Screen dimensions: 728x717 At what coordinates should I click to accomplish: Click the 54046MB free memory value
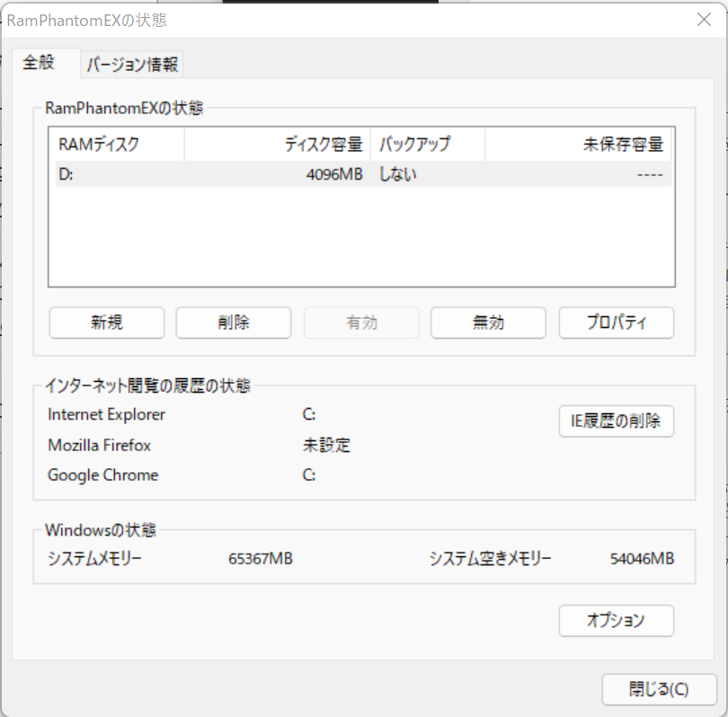coord(642,559)
